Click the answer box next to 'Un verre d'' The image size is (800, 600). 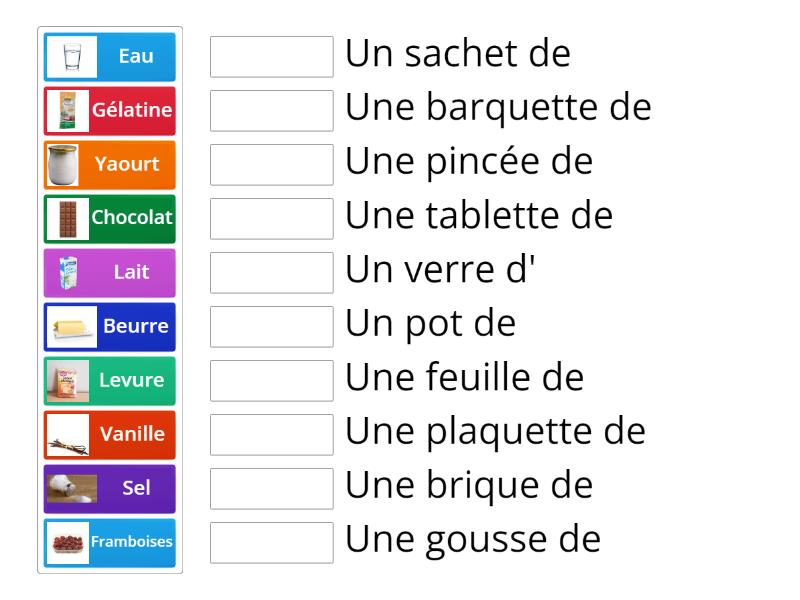pos(271,273)
